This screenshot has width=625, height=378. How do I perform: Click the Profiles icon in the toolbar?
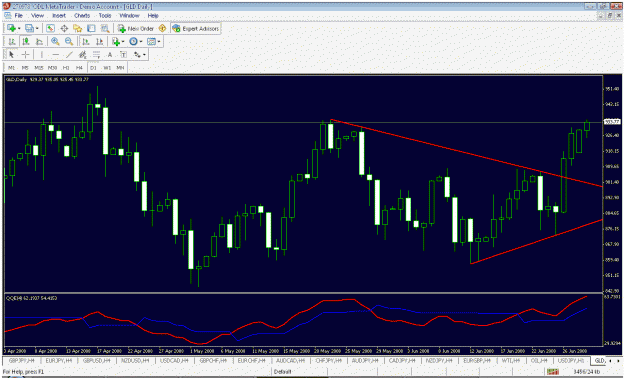(x=29, y=28)
